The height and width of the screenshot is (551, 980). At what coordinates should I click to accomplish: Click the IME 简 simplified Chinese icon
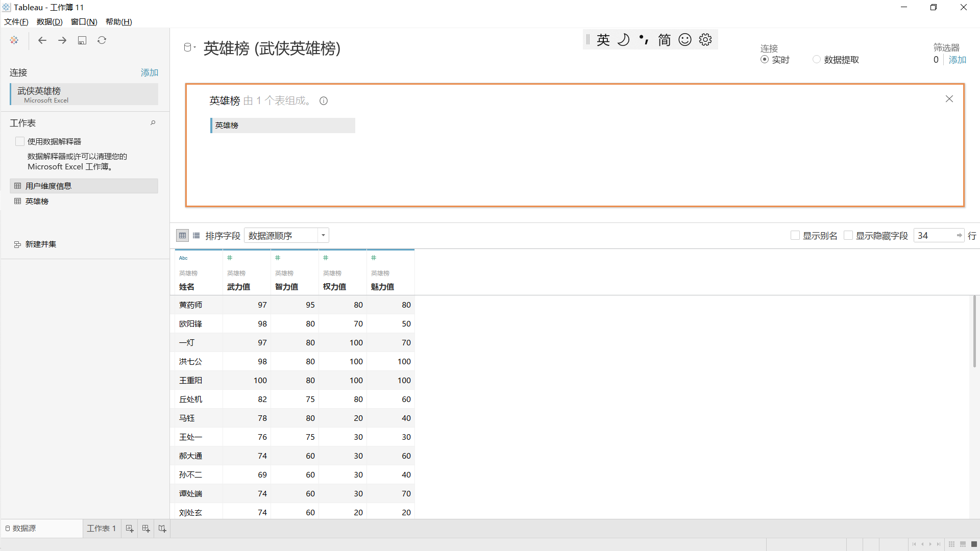click(665, 40)
